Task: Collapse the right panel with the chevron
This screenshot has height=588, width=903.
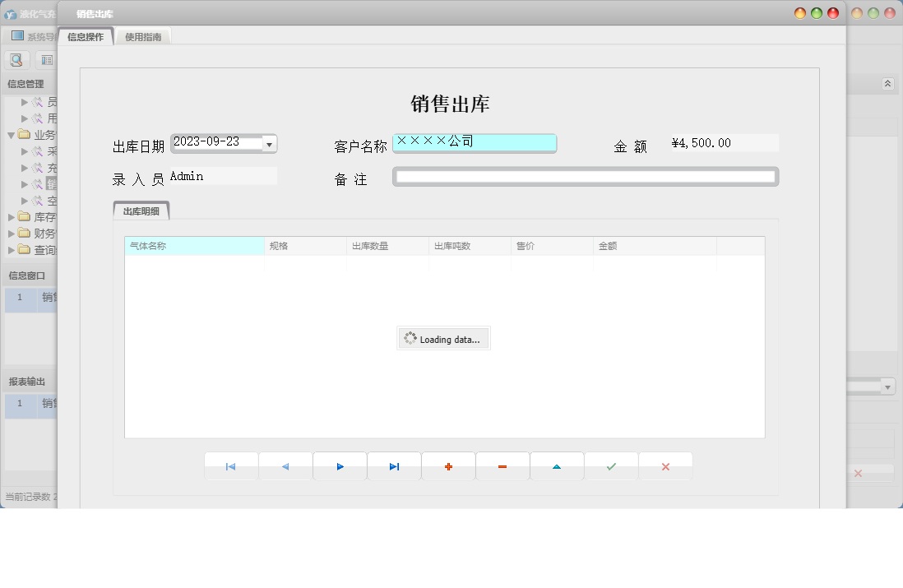Action: point(887,83)
